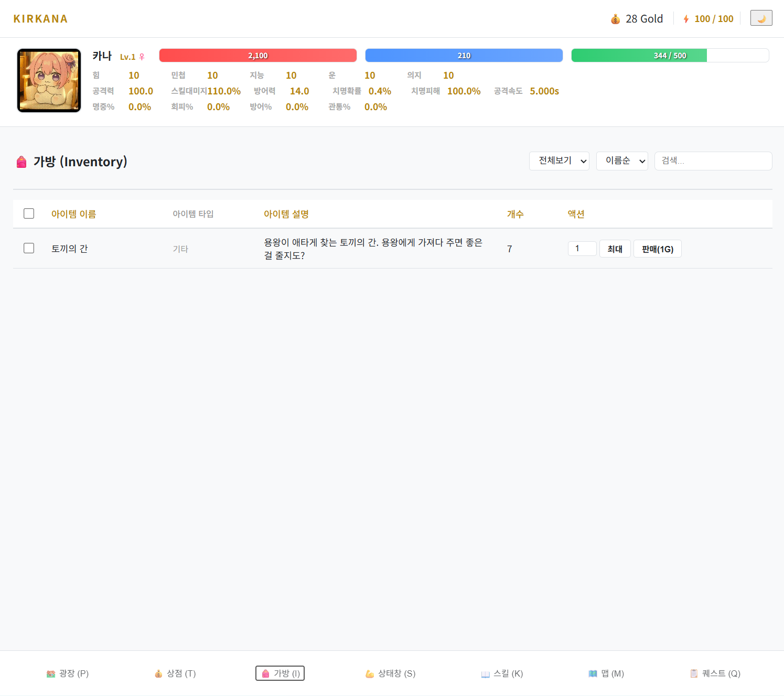This screenshot has height=696, width=784.
Task: Open the 스킬 (K) skills book icon
Action: (485, 673)
